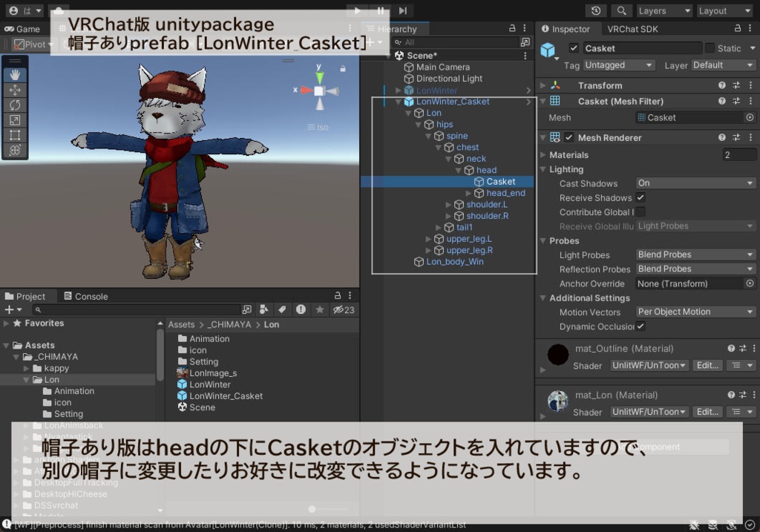Click the Mesh field object picker icon
The image size is (760, 532).
(x=750, y=117)
